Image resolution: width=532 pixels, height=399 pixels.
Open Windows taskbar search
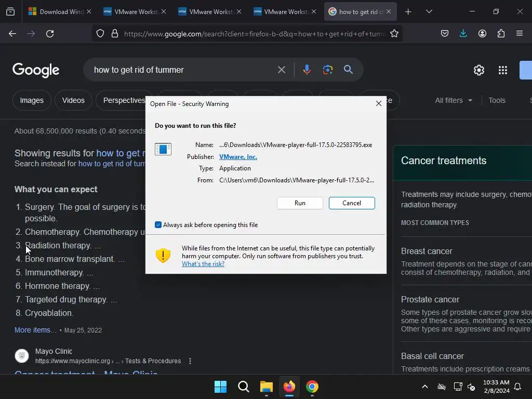(243, 387)
